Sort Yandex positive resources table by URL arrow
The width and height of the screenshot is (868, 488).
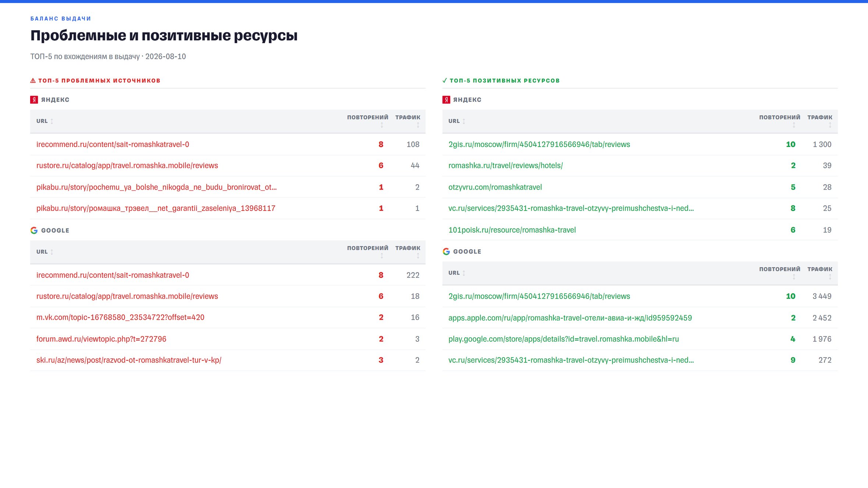[464, 121]
